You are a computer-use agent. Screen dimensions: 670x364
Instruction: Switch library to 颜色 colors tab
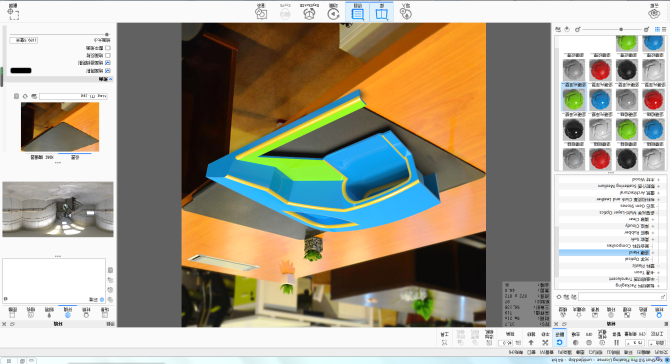point(643,312)
